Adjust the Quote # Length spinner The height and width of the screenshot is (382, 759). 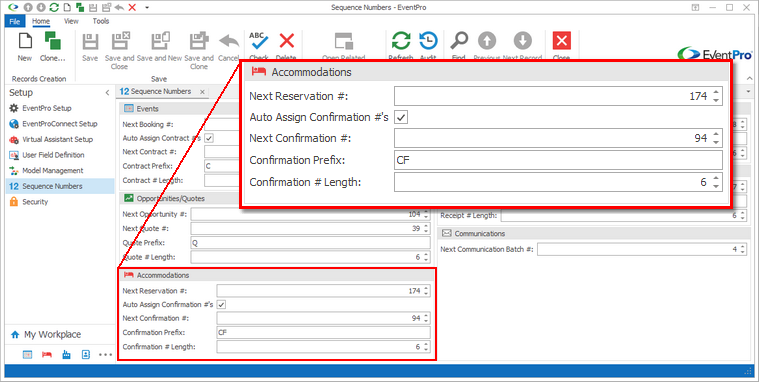tap(426, 257)
